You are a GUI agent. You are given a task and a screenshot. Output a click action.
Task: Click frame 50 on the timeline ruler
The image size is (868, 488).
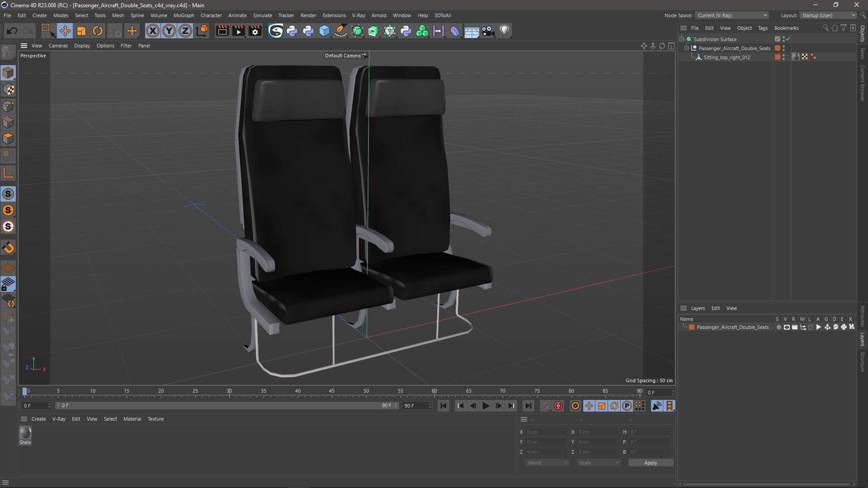366,391
